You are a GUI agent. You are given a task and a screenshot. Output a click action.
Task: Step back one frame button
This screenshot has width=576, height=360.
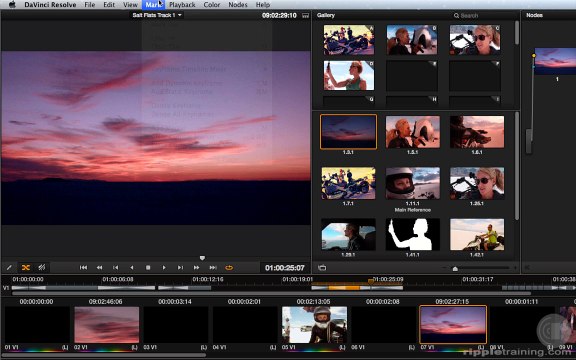pyautogui.click(x=116, y=267)
